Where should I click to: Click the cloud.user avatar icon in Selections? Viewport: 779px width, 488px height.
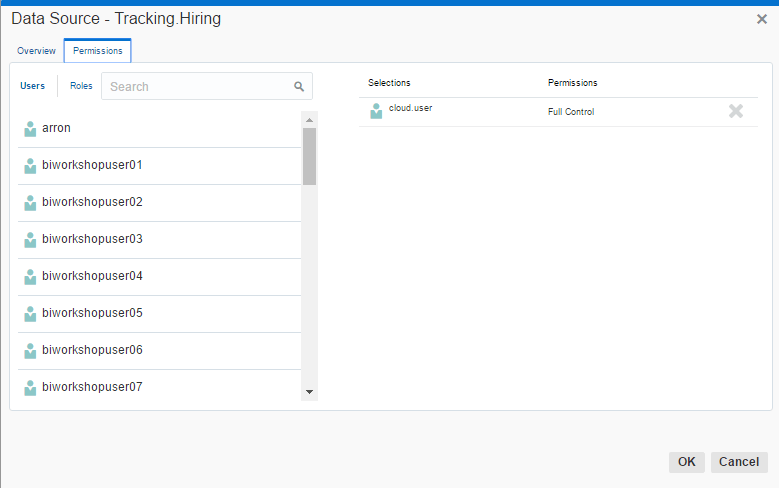[x=376, y=111]
